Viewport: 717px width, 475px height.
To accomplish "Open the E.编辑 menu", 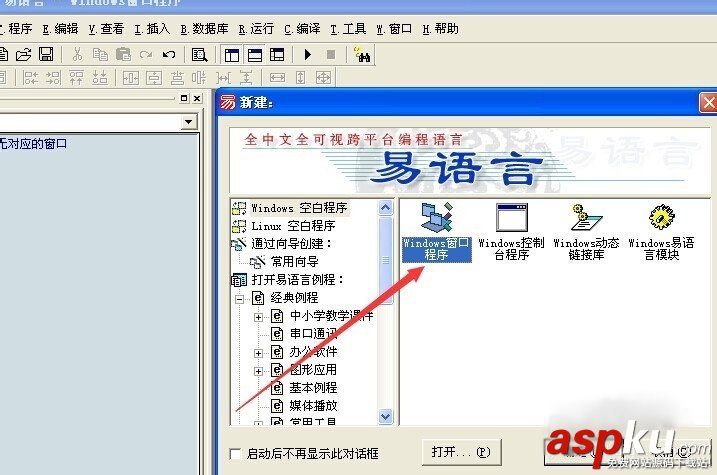I will 60,29.
